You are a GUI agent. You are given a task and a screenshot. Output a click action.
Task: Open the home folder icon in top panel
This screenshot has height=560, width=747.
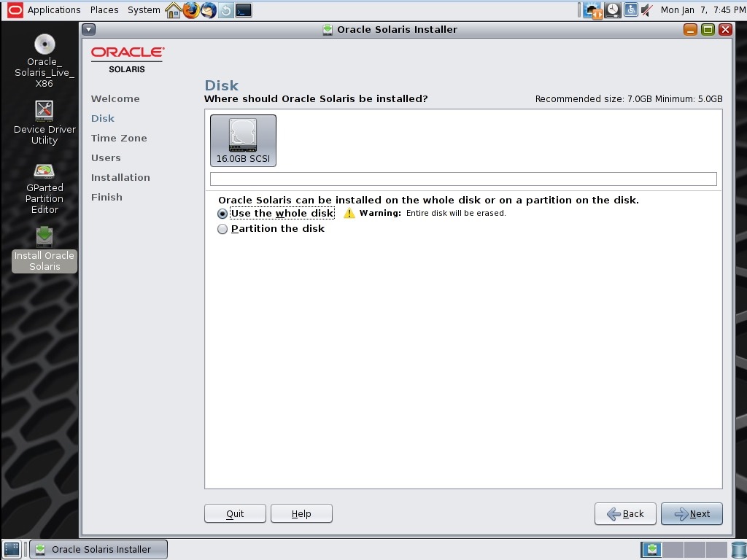coord(173,10)
